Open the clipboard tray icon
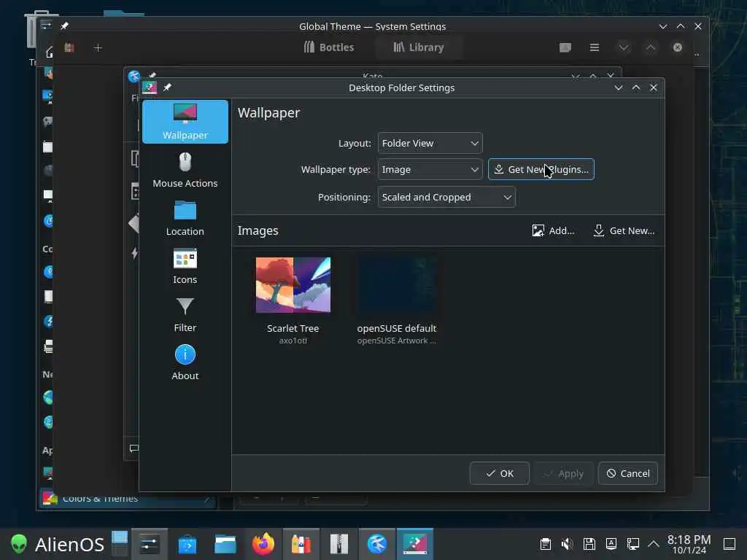 click(546, 544)
